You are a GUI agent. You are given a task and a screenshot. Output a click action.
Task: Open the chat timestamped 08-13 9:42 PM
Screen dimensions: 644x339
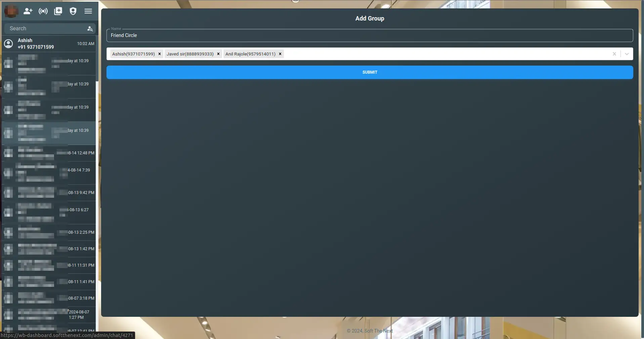49,193
